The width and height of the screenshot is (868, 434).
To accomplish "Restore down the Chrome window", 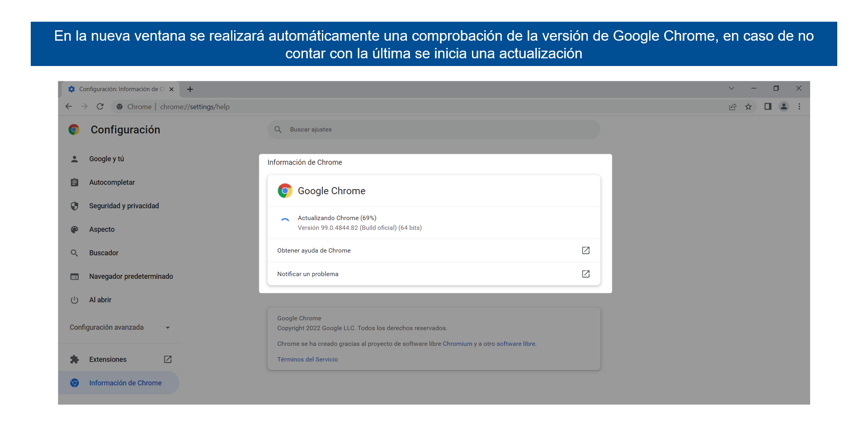I will click(x=776, y=89).
